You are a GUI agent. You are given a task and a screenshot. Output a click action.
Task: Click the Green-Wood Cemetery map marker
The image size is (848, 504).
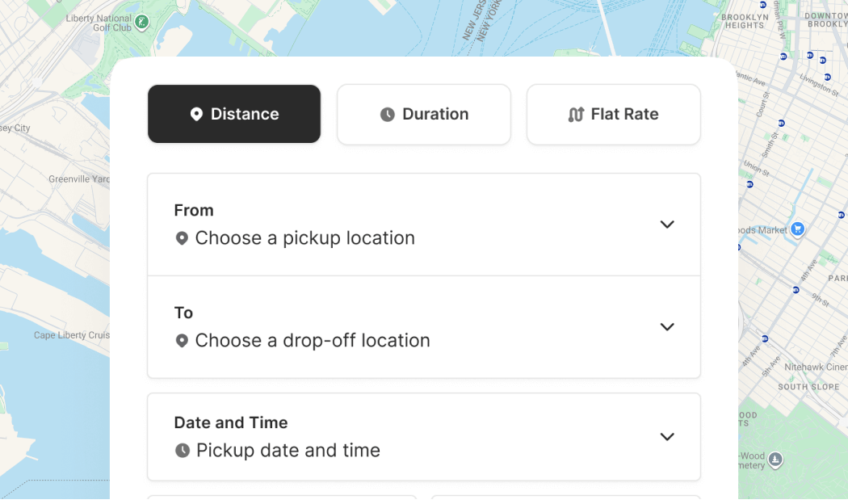[775, 460]
